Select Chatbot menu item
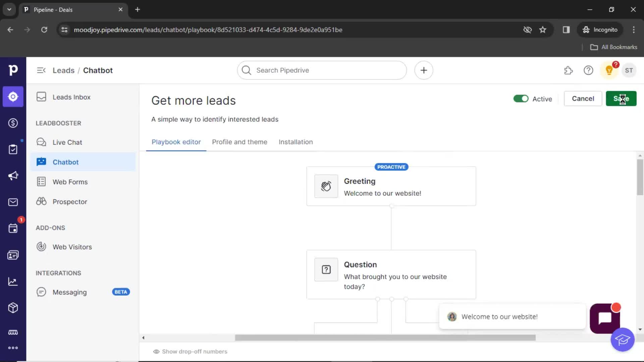Image resolution: width=644 pixels, height=362 pixels. tap(83, 162)
